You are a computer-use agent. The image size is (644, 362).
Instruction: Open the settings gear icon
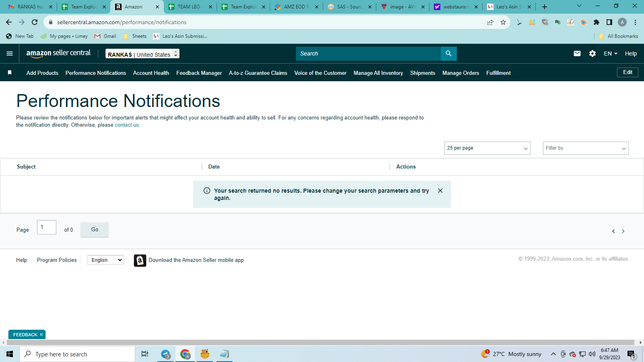(x=592, y=53)
